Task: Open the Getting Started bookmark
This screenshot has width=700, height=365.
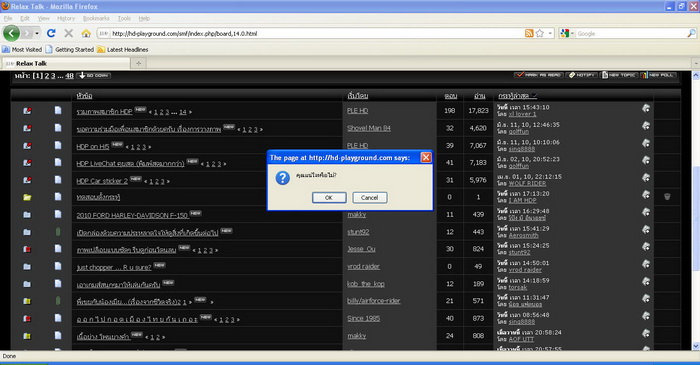Action: coord(70,50)
